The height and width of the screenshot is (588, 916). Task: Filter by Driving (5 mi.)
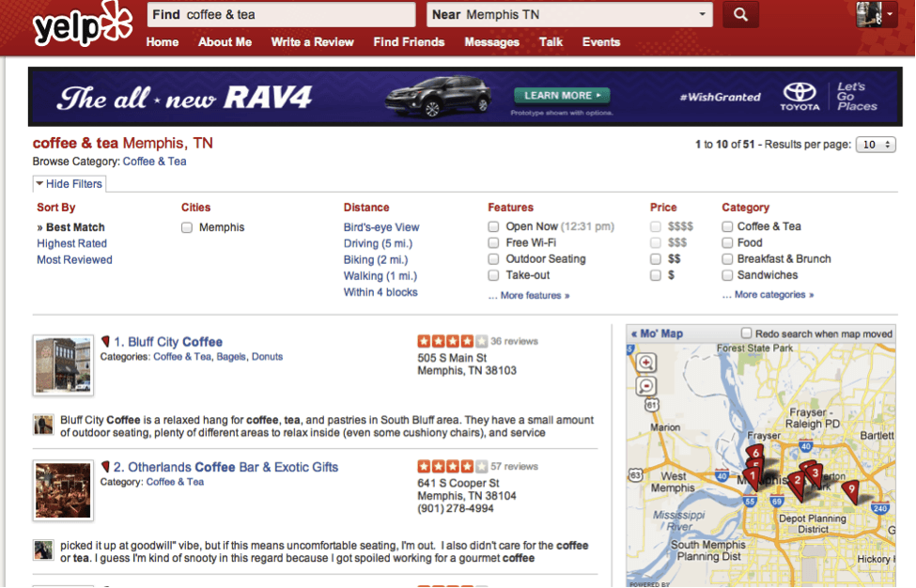(378, 243)
